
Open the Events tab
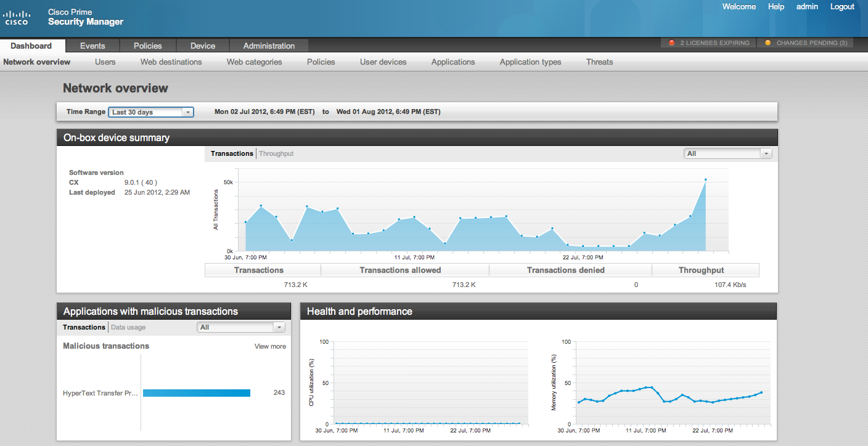click(92, 46)
